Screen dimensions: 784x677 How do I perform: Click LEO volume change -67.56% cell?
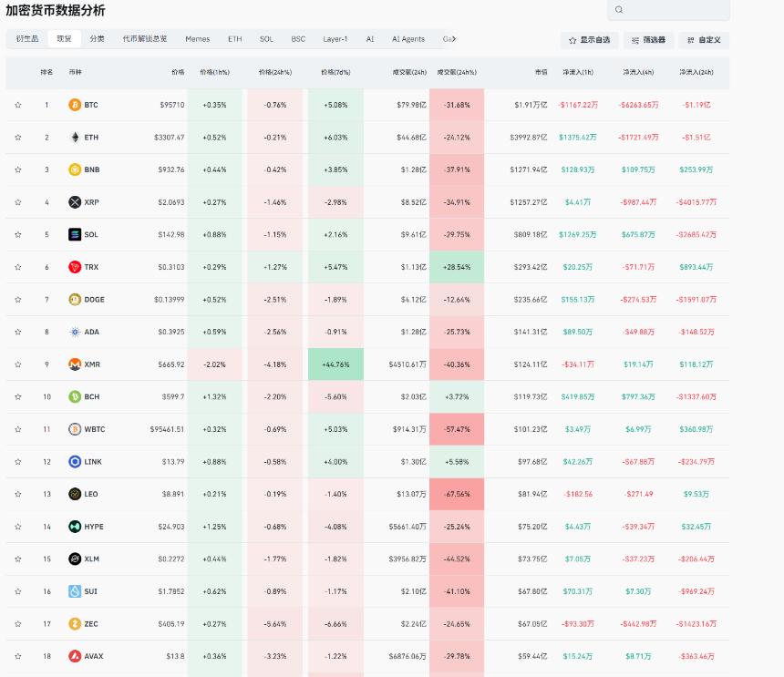(457, 494)
